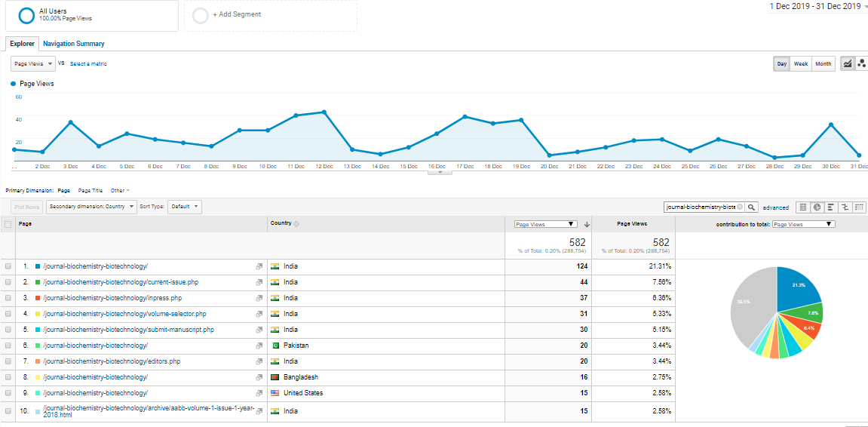Toggle the select-all rows checkbox
868x427 pixels.
point(8,224)
